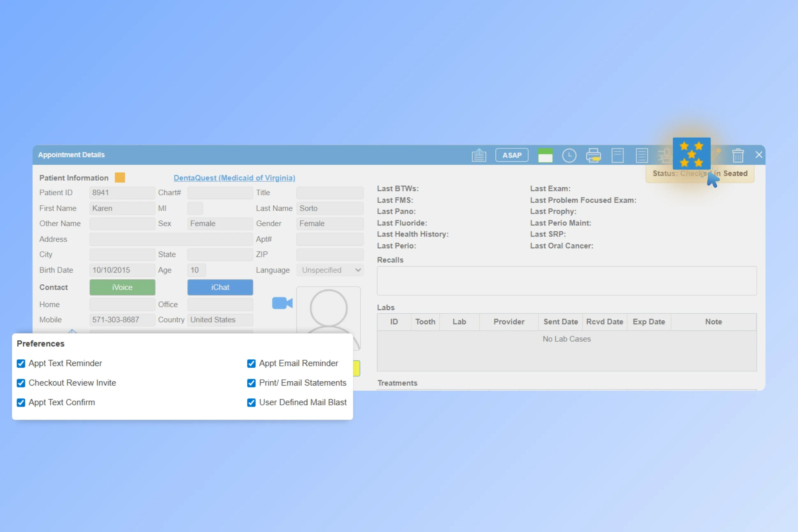798x532 pixels.
Task: Open the Language dropdown
Action: (x=330, y=270)
